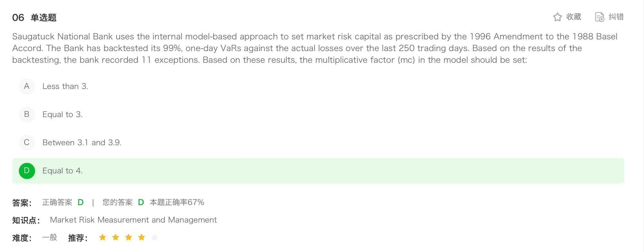Click the third recommendation star

pyautogui.click(x=128, y=238)
